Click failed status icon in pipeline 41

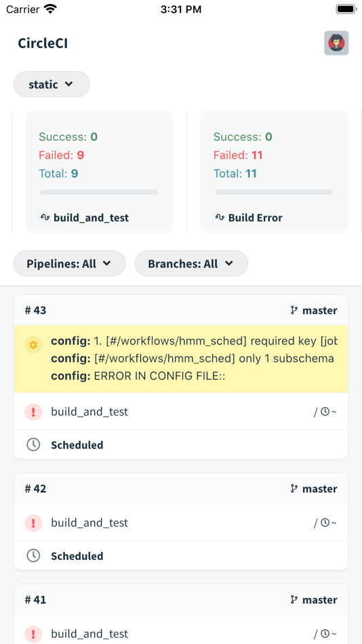[x=33, y=634]
